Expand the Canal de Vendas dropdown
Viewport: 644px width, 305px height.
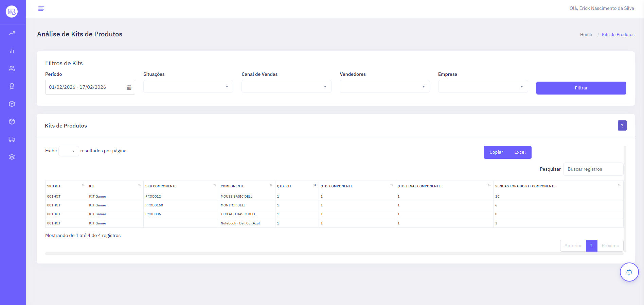click(286, 87)
